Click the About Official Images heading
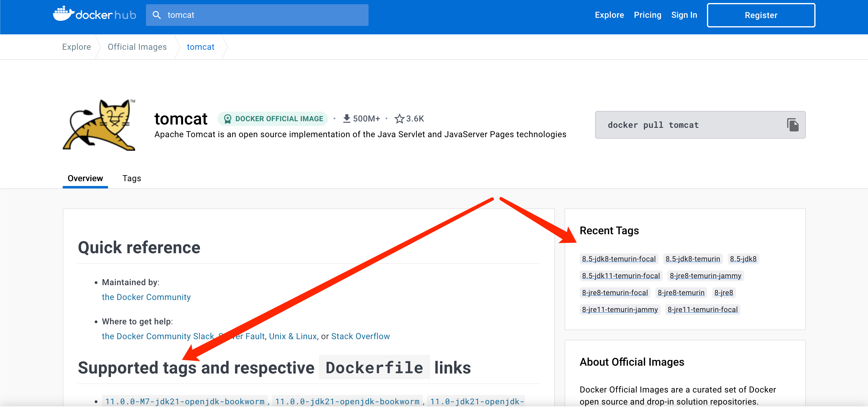 632,362
